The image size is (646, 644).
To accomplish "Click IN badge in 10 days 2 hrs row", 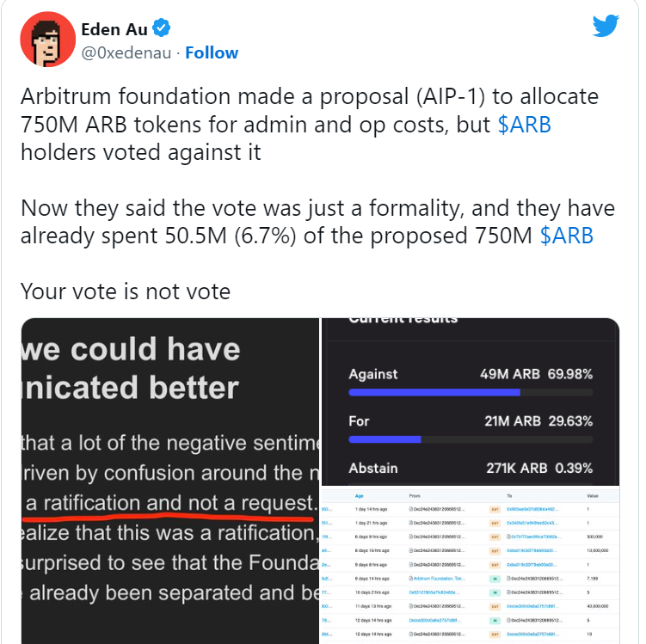I will point(495,592).
